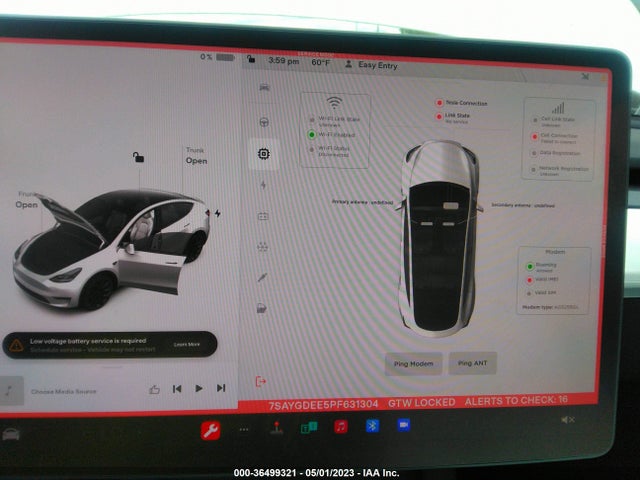This screenshot has height=480, width=640.
Task: Launch the joystick Arcade app
Action: click(277, 428)
